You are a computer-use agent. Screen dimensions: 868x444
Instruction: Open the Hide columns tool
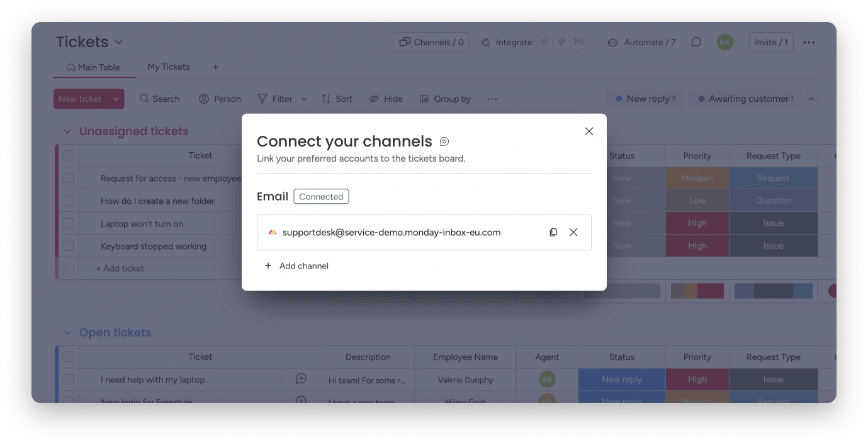click(386, 99)
